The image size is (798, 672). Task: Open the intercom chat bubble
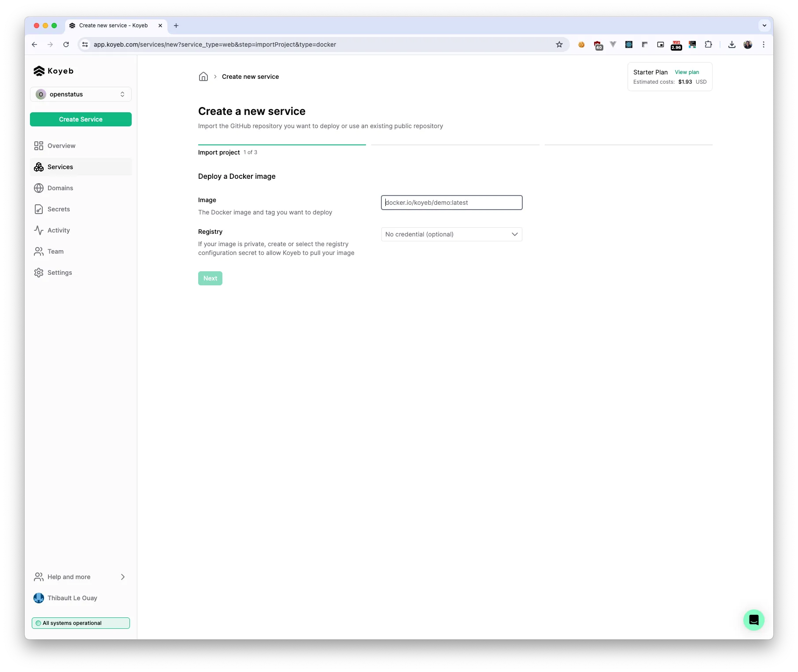754,620
